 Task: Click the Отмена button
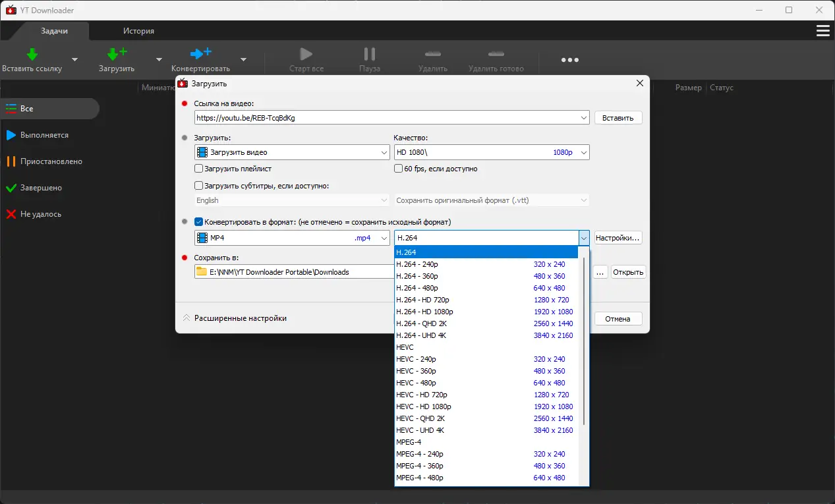(618, 319)
